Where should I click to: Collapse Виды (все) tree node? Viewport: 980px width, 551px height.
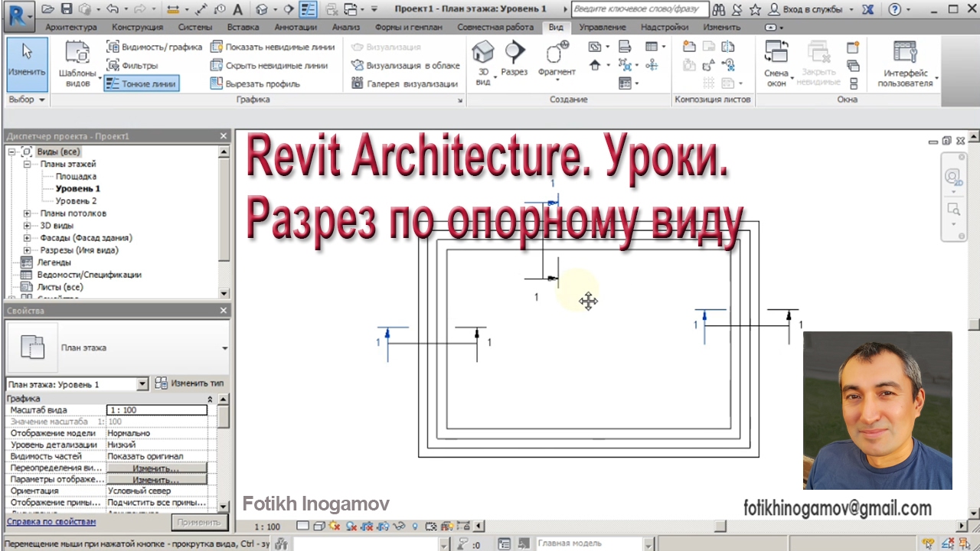pyautogui.click(x=13, y=152)
